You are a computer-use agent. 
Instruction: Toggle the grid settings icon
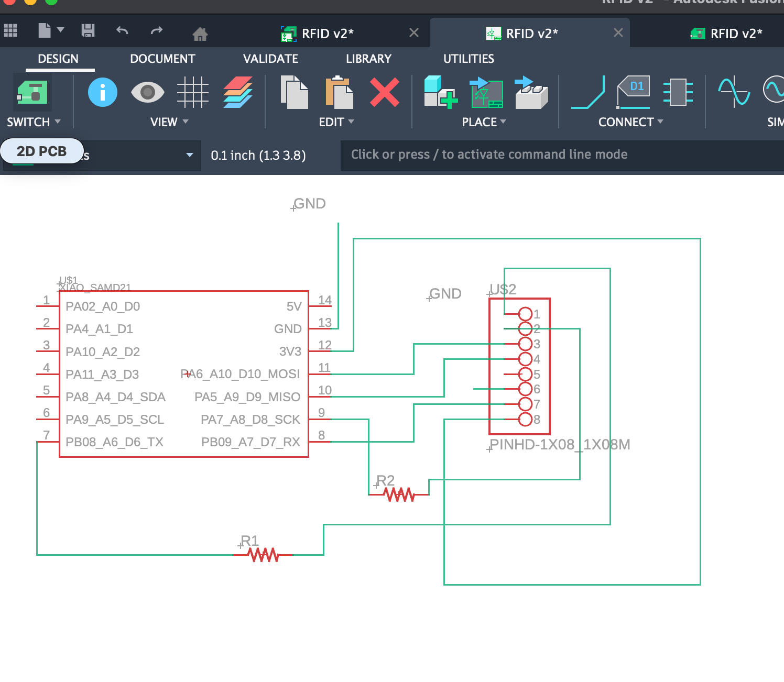(192, 93)
